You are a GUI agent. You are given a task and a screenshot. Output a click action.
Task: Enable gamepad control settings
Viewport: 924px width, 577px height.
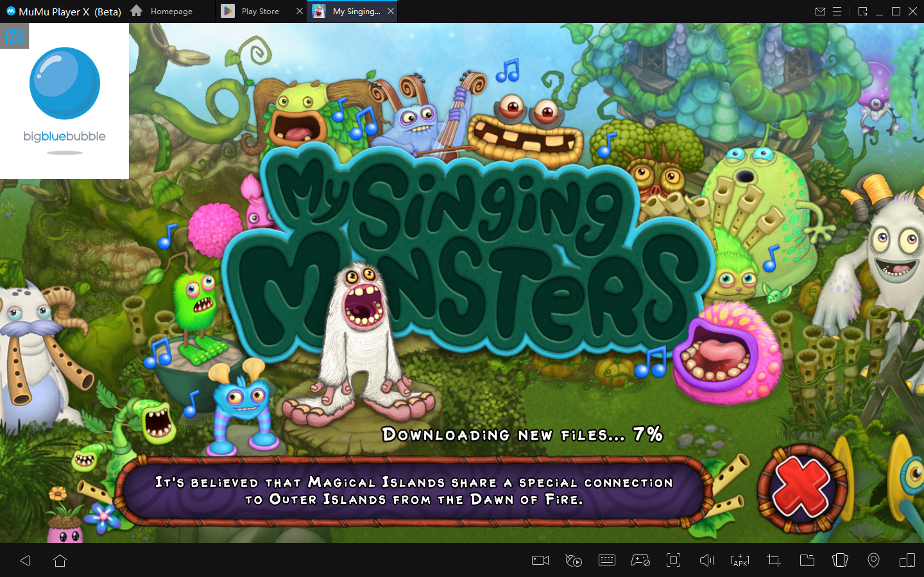pyautogui.click(x=640, y=560)
